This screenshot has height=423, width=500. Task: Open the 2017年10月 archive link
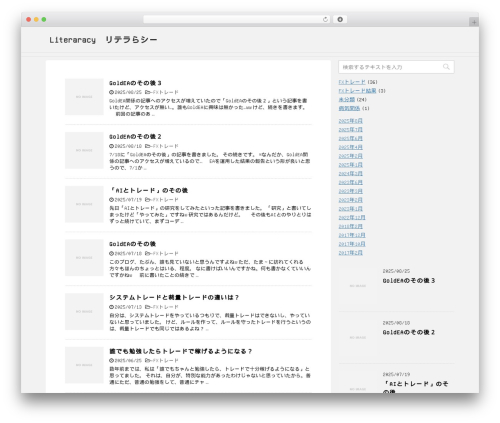(x=352, y=244)
